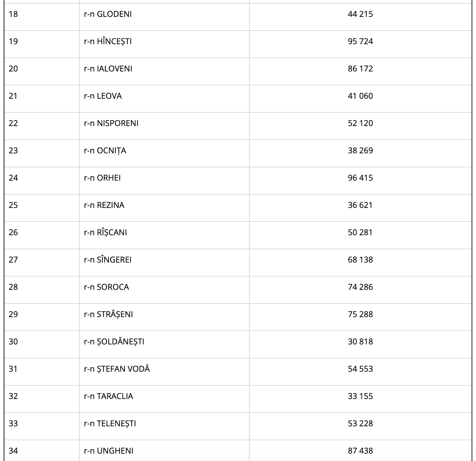Viewport: 476px width, 461px height.
Task: Select the r-n HÎNCEȘTI table entry
Action: (x=108, y=41)
